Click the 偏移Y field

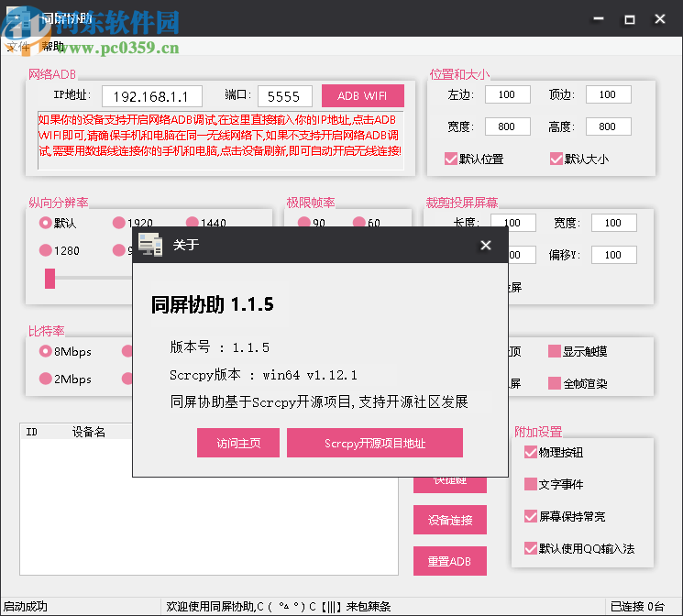[613, 255]
